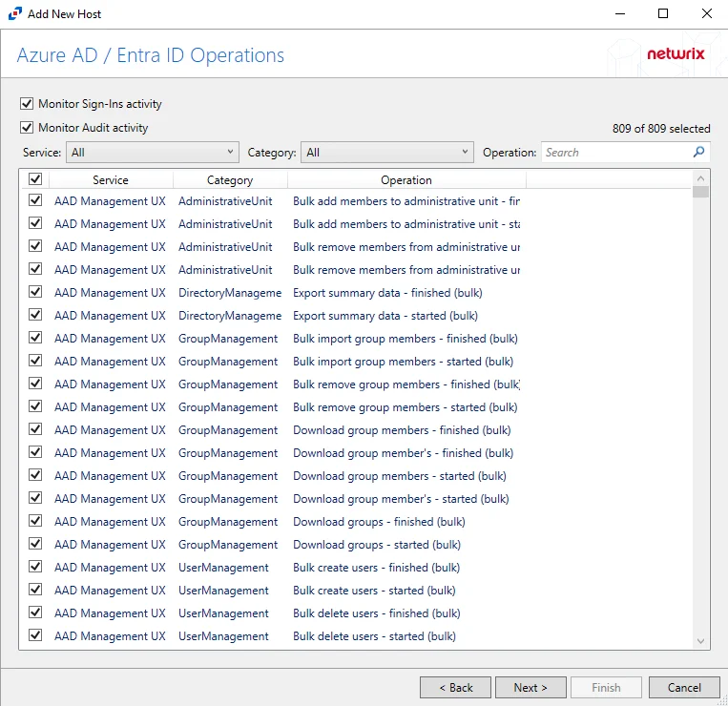
Task: Click the netwrix logo
Action: (x=676, y=53)
